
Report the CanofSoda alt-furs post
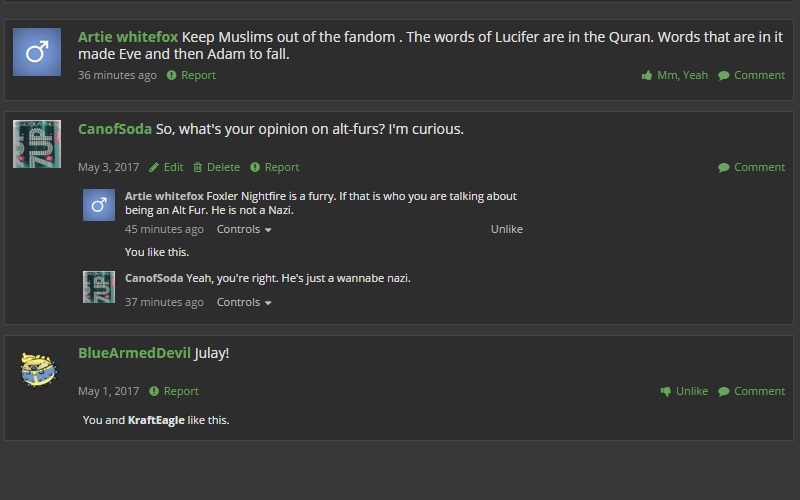(274, 167)
